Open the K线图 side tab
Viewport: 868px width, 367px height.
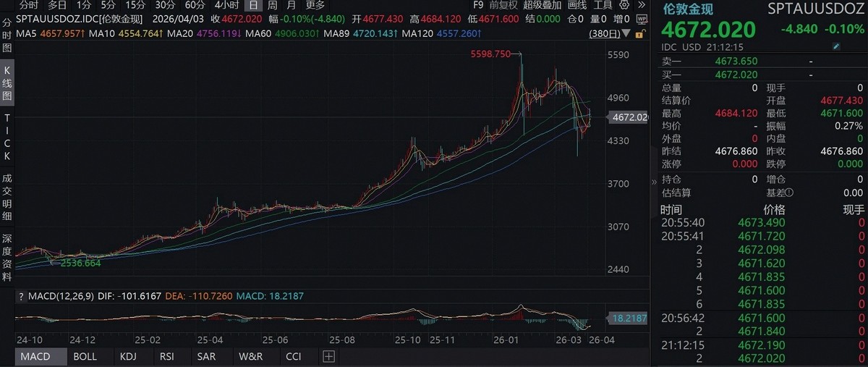click(7, 83)
